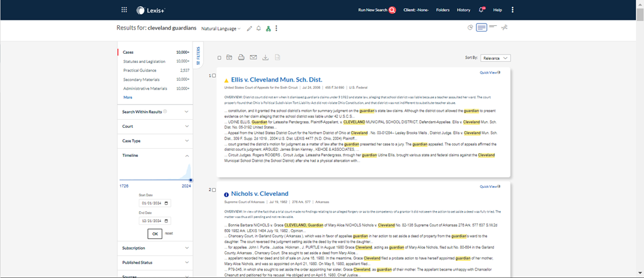Open the header more options kebab menu
Image resolution: width=644 pixels, height=278 pixels.
pos(512,10)
